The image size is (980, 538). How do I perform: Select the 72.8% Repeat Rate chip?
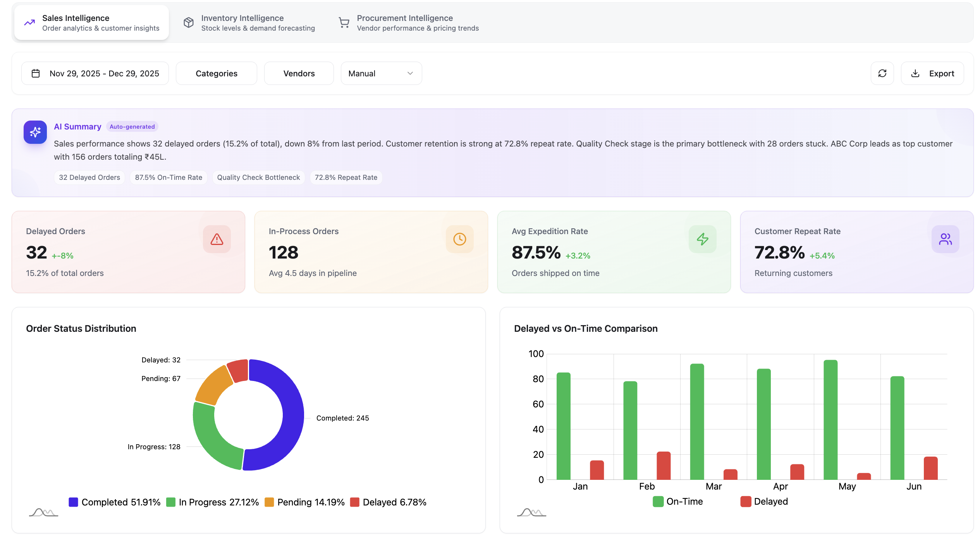(346, 178)
